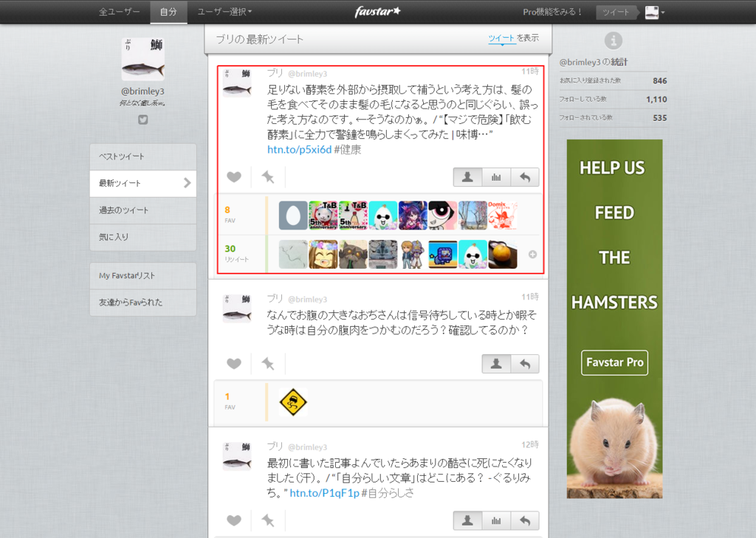The height and width of the screenshot is (538, 756).
Task: Open 友達からFavられた in the sidebar
Action: (142, 303)
